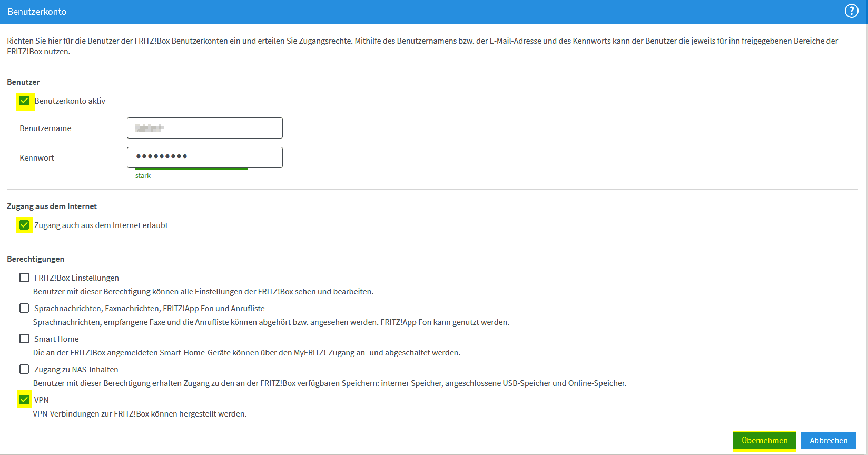Click the Zugang auch aus dem Internet label
This screenshot has width=868, height=455.
click(101, 225)
